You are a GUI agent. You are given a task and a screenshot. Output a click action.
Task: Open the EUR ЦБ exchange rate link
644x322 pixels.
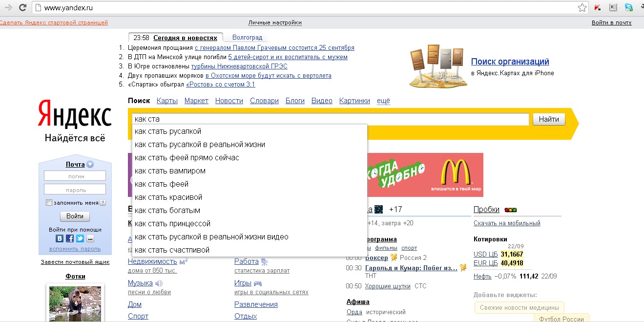pos(485,263)
